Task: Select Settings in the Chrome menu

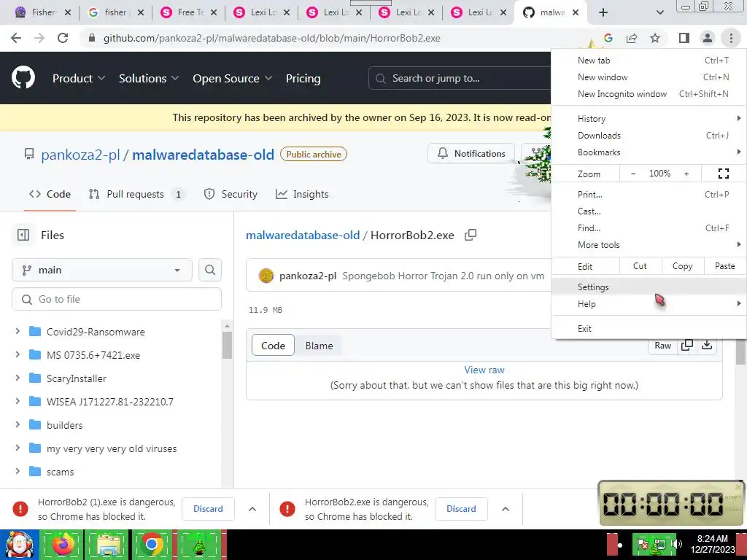Action: (649, 287)
